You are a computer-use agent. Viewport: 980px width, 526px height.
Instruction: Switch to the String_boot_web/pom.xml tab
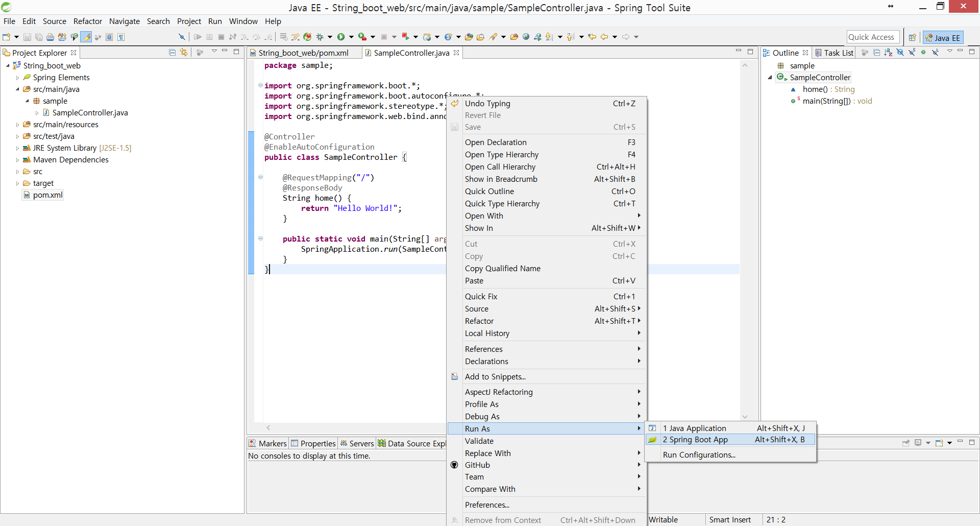click(304, 53)
